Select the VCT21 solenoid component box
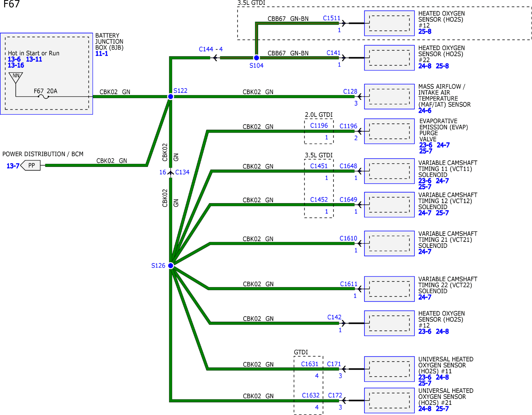Screen dimensions: 532x415 tap(389, 243)
